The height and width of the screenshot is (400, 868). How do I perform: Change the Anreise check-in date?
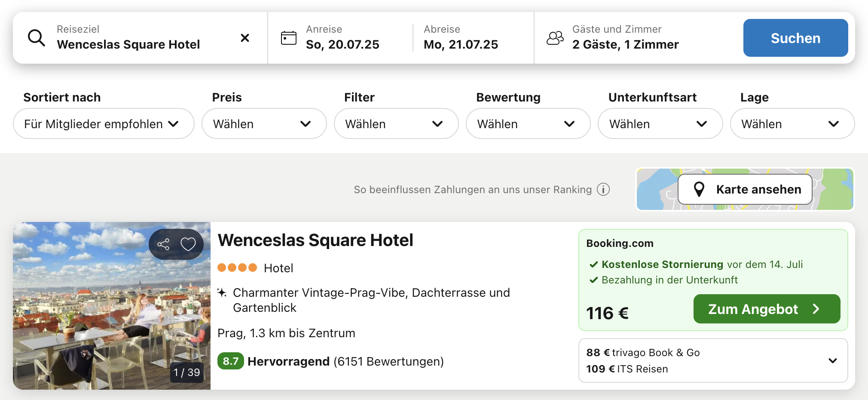(342, 38)
